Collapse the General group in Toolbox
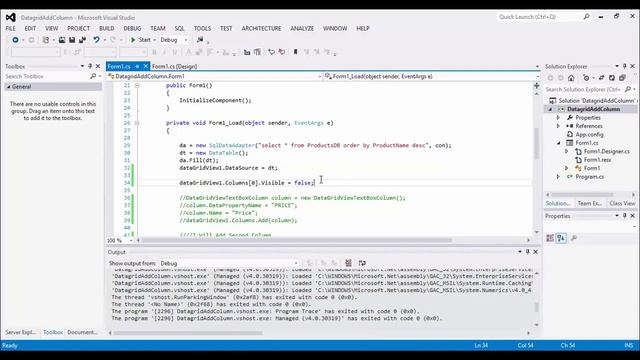Image resolution: width=640 pixels, height=360 pixels. (9, 87)
